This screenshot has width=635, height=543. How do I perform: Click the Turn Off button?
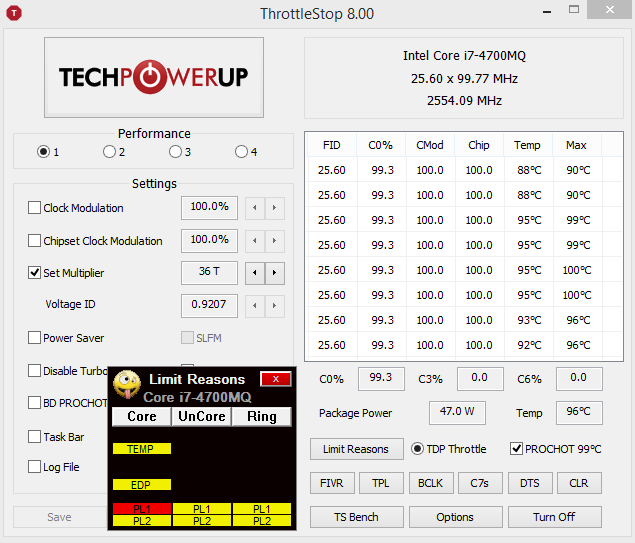click(x=555, y=517)
